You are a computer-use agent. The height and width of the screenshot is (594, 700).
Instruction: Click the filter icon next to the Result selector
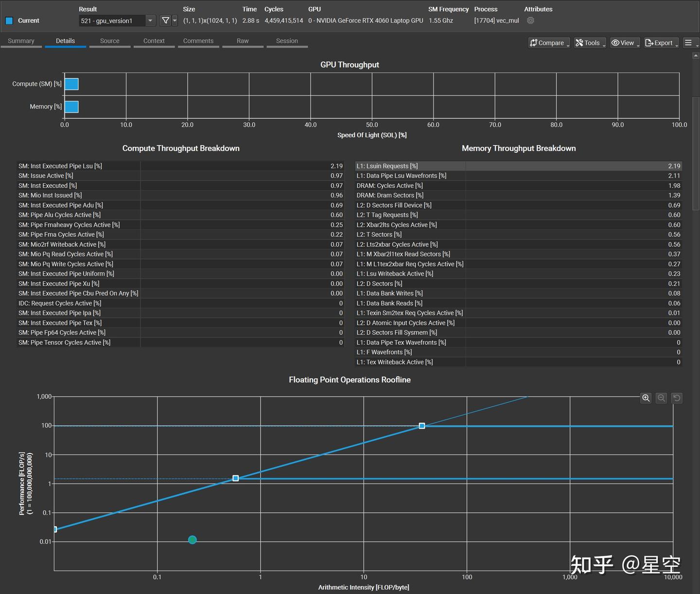[165, 20]
